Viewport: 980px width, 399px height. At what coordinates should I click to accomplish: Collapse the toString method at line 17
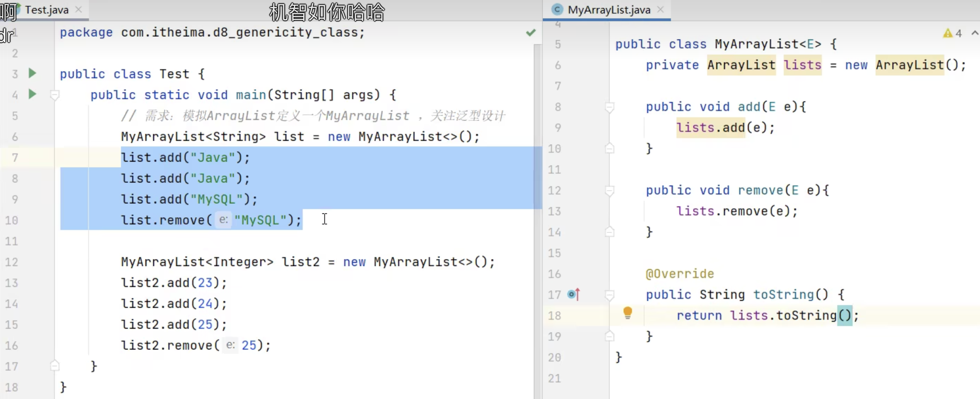(x=610, y=295)
